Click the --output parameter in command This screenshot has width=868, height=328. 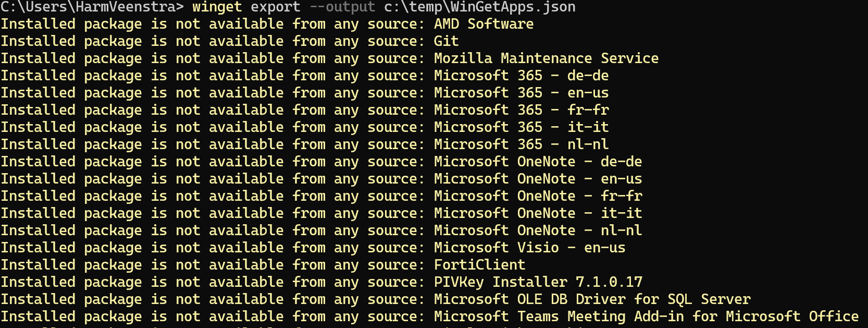click(x=342, y=7)
